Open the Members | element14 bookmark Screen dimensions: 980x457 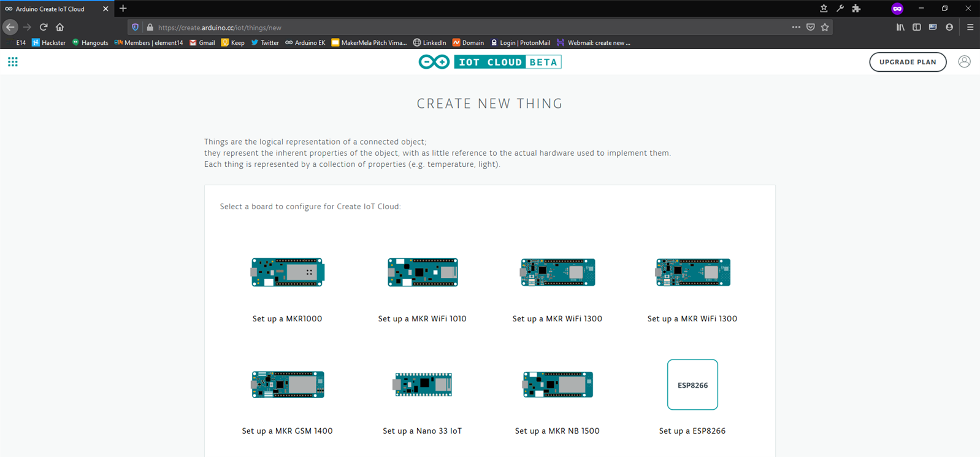coord(148,43)
